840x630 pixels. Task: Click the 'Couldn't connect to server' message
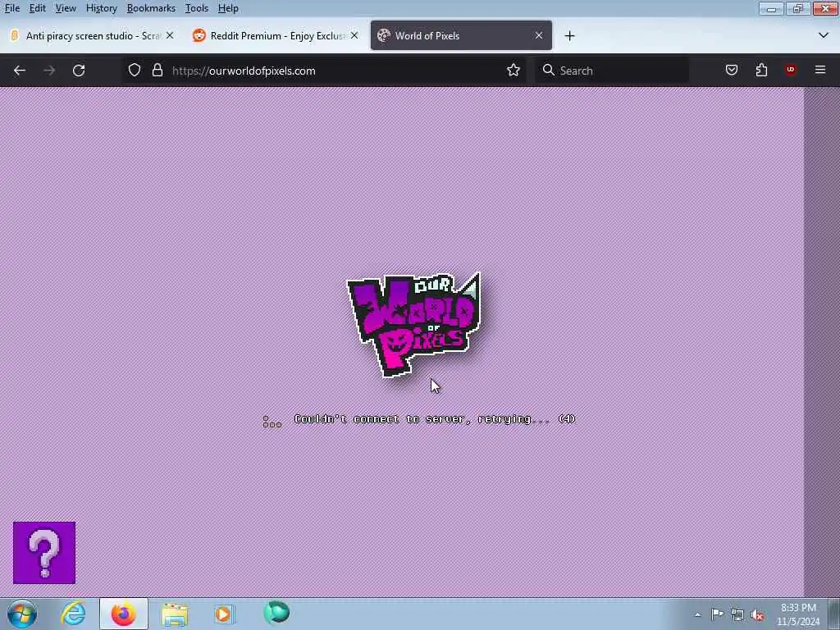pos(435,419)
